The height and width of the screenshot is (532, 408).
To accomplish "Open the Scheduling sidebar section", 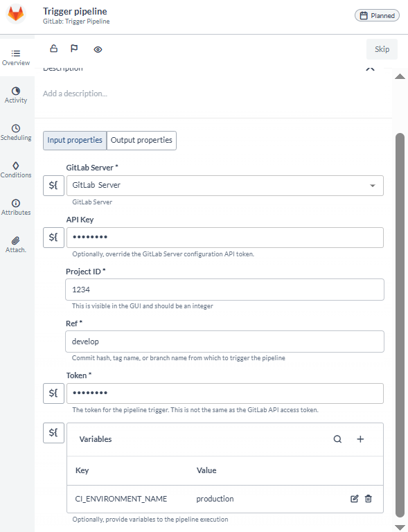I will (16, 132).
